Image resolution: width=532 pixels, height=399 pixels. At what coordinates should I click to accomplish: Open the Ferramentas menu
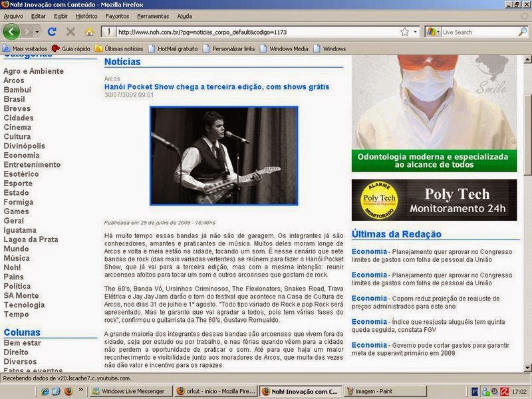coord(153,16)
